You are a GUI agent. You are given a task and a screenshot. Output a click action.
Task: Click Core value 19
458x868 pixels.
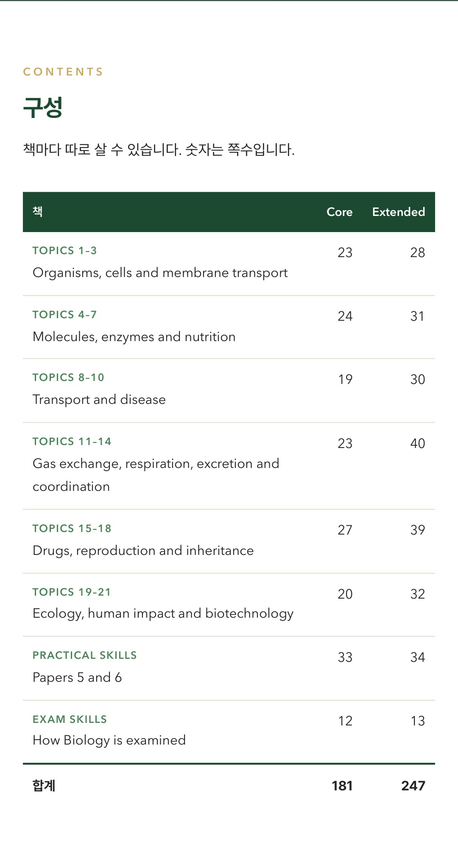345,379
